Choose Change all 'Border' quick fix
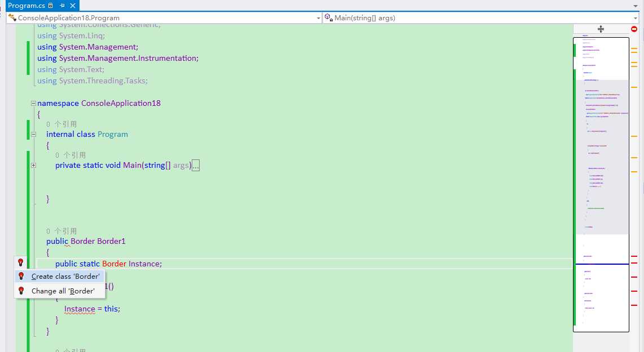The image size is (644, 352). (60, 291)
